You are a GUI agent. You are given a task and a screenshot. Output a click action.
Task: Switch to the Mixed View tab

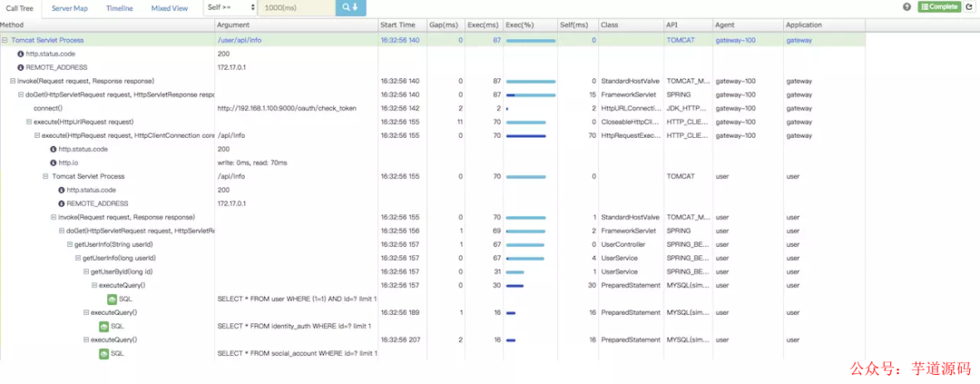tap(170, 8)
